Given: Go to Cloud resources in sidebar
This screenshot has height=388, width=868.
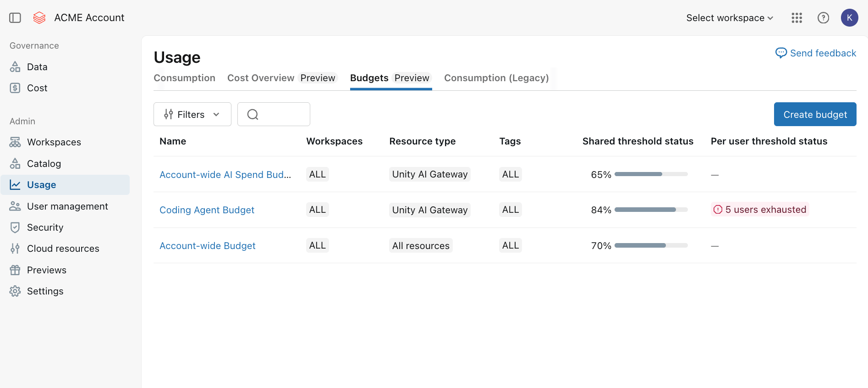Looking at the screenshot, I should [x=63, y=249].
